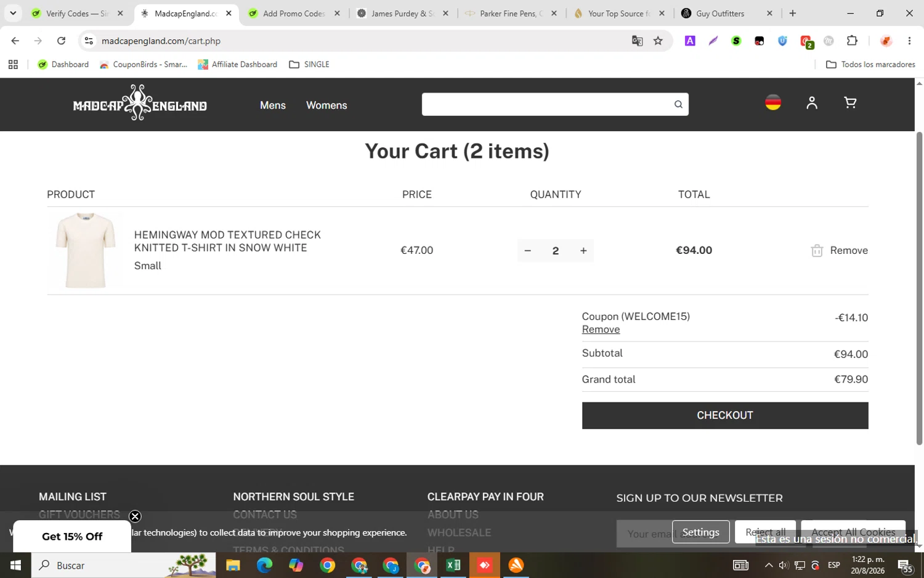Click the €47.00 unit price
Image resolution: width=924 pixels, height=578 pixels.
[417, 250]
